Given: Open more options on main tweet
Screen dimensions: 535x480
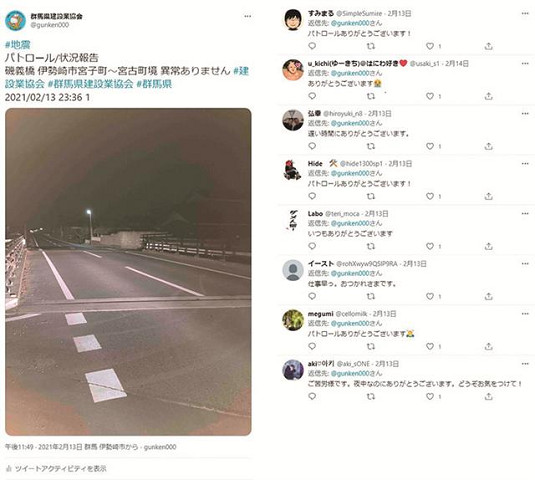Looking at the screenshot, I should (x=248, y=16).
